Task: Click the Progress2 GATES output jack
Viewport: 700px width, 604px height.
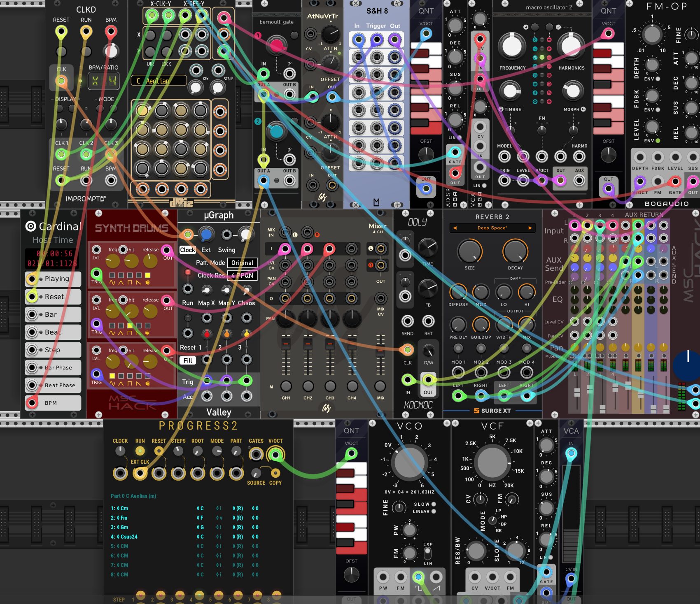Action: [x=256, y=454]
